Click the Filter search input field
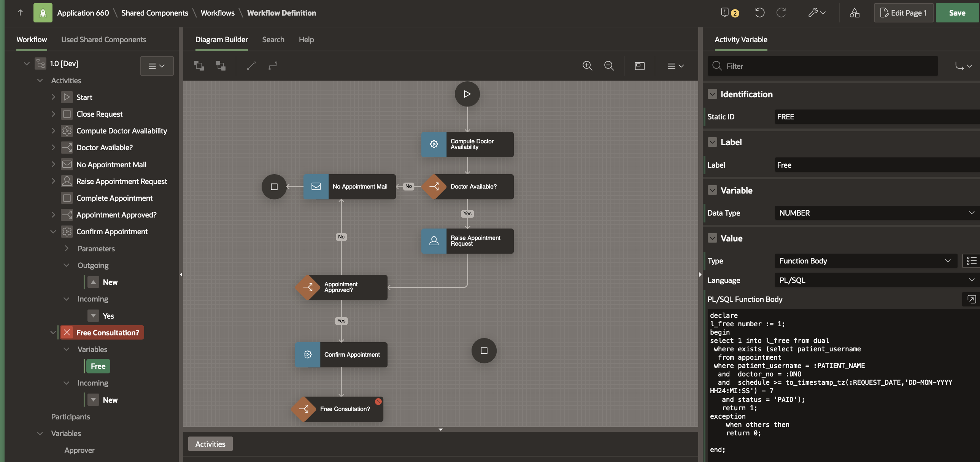The image size is (980, 462). (x=829, y=66)
